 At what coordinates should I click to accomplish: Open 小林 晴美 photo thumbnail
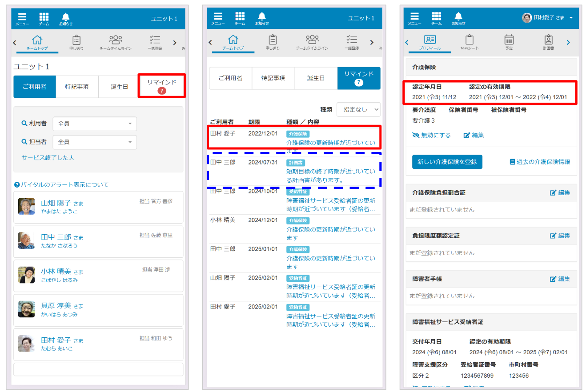[26, 275]
